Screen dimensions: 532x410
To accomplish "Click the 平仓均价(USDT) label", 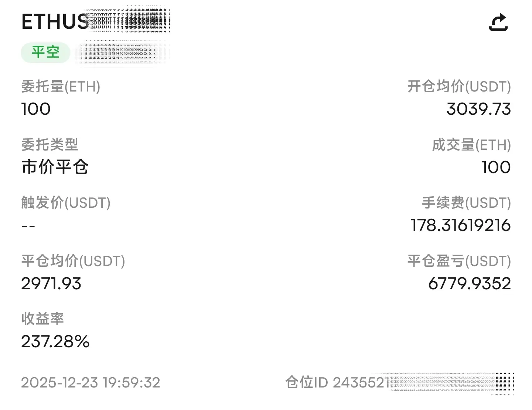I will click(73, 261).
